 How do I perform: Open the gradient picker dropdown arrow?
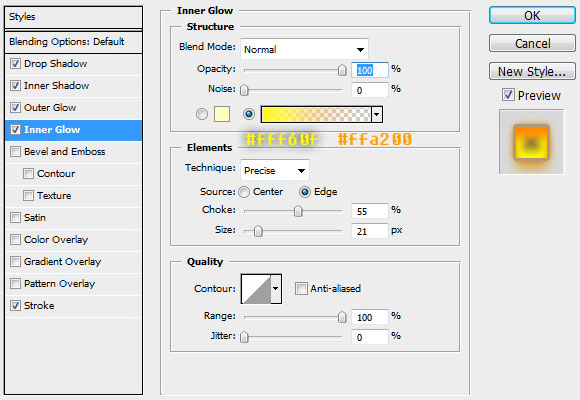tap(377, 114)
